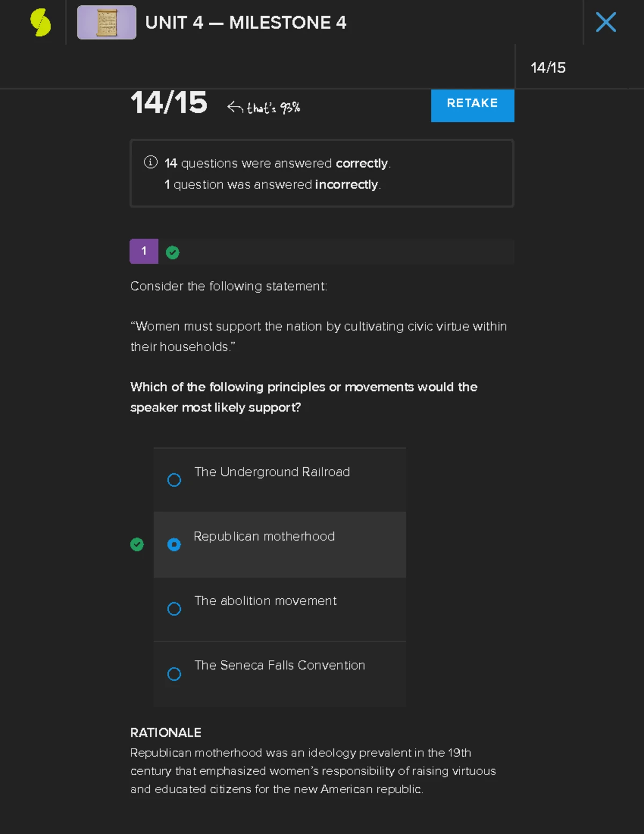
Task: Click the Unit 4 — Milestone 4 title
Action: coord(245,23)
